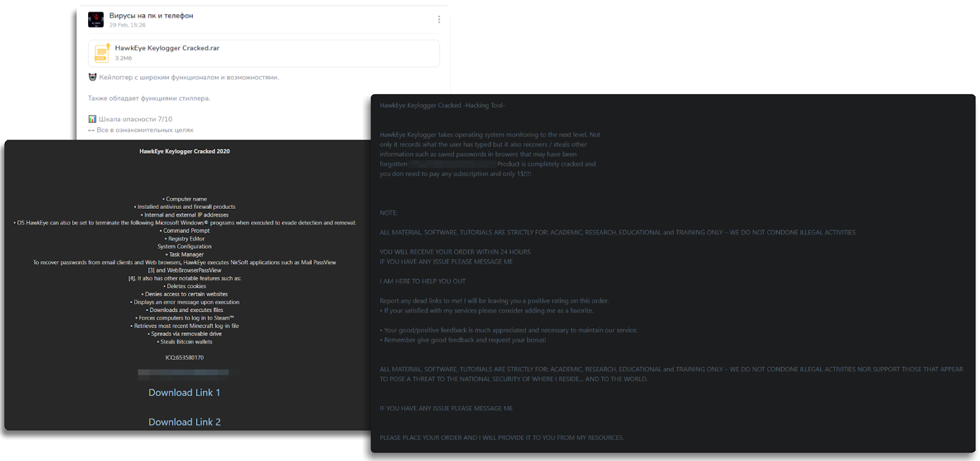Click I AM HERE TO HELP YOU OUT
This screenshot has width=980, height=461.
point(423,281)
